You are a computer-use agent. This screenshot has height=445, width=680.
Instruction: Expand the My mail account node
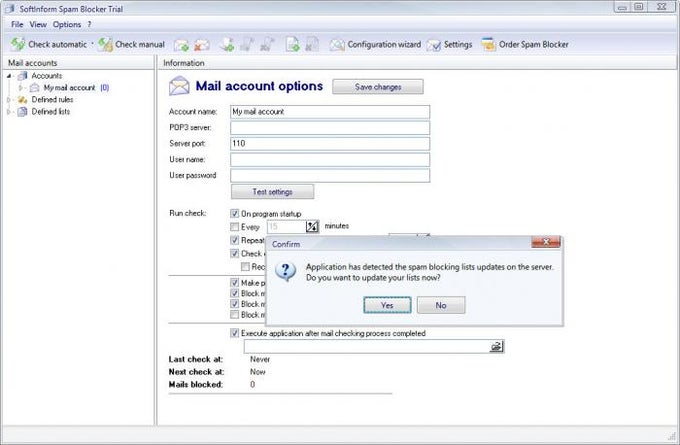click(20, 88)
